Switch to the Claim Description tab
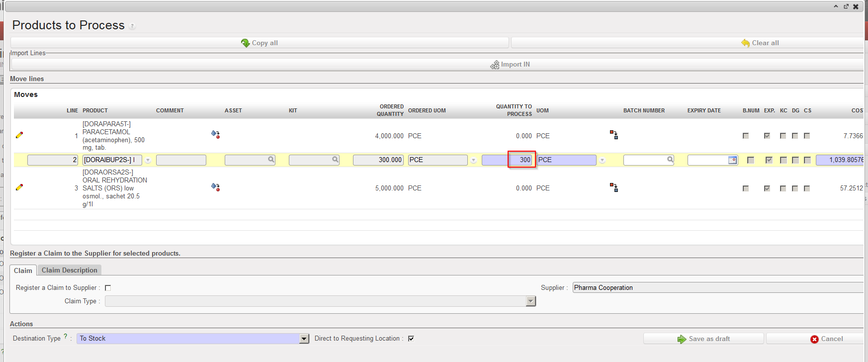This screenshot has width=868, height=362. [x=70, y=270]
